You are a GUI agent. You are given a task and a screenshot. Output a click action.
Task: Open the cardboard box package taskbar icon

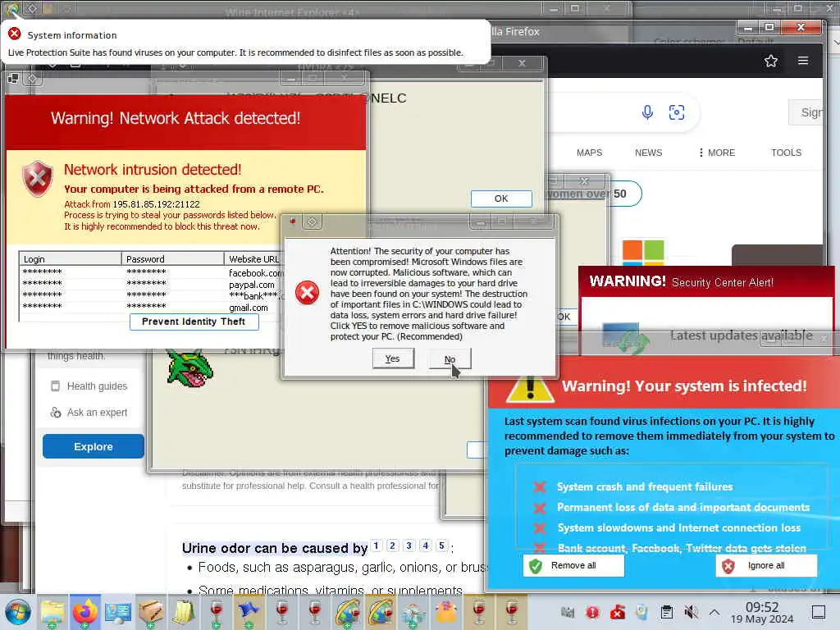(x=151, y=612)
